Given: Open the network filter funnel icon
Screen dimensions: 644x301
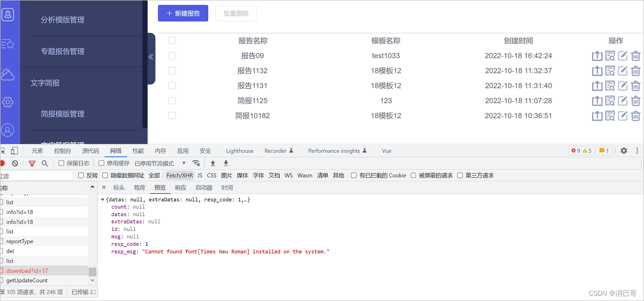Looking at the screenshot, I should pos(32,163).
